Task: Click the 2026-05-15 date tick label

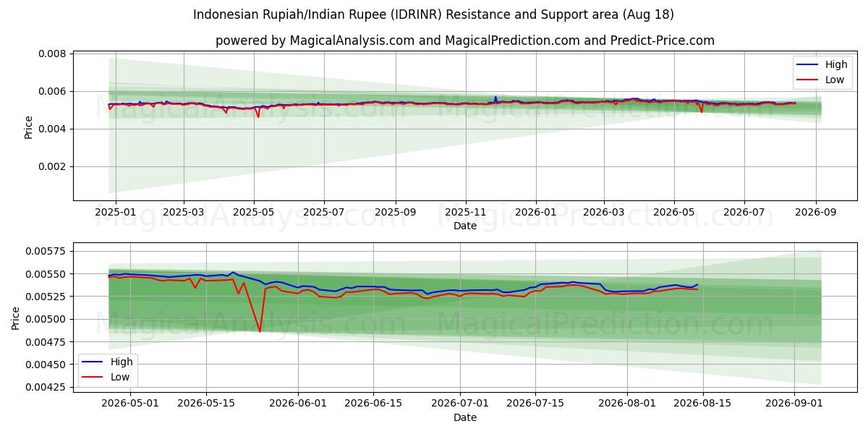Action: [206, 404]
